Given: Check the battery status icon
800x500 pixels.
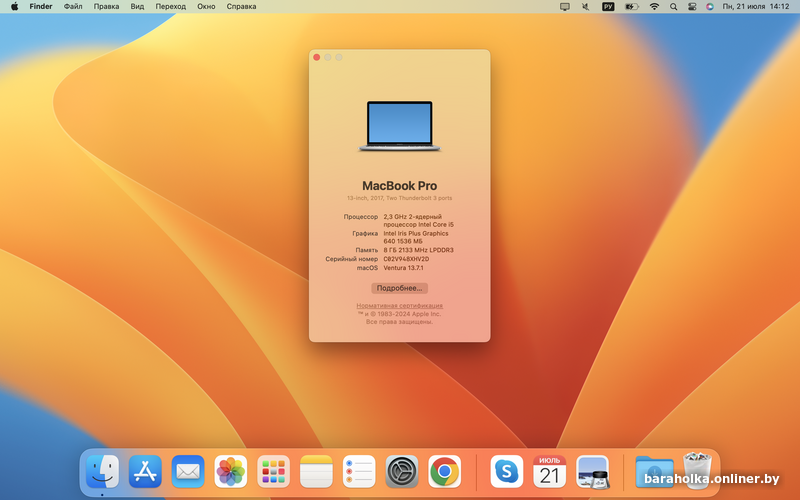Looking at the screenshot, I should 632,7.
